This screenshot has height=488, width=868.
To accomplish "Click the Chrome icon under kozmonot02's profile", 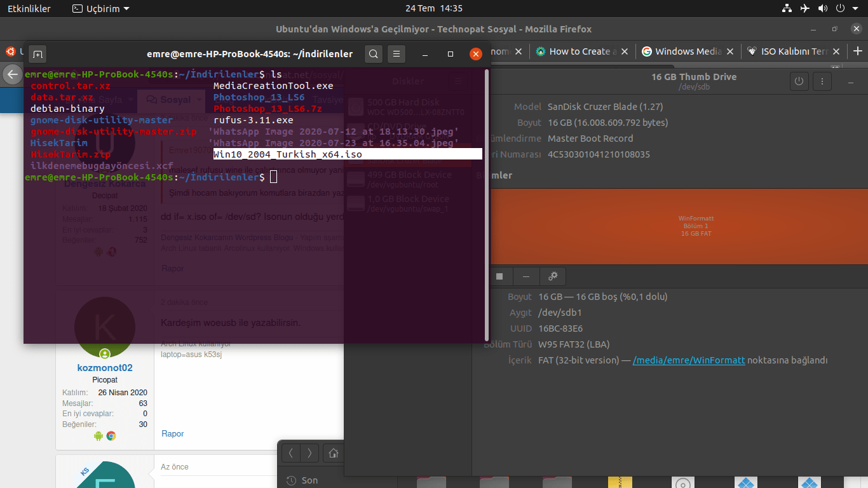I will click(x=111, y=436).
